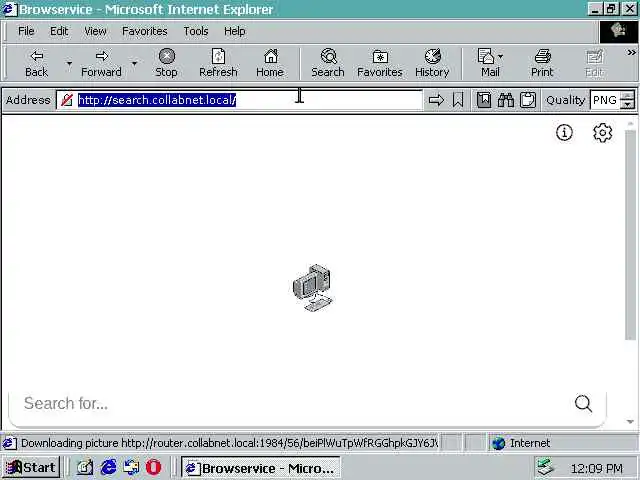Open the Back history dropdown arrow

coord(69,63)
